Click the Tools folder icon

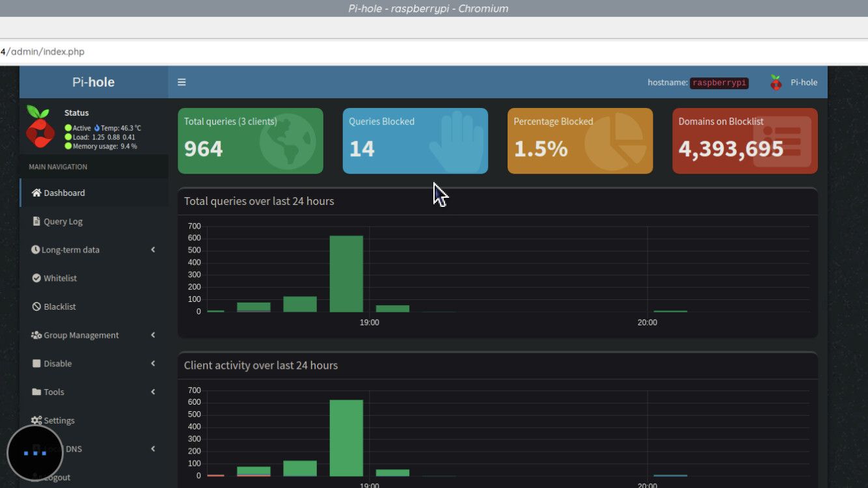tap(36, 392)
